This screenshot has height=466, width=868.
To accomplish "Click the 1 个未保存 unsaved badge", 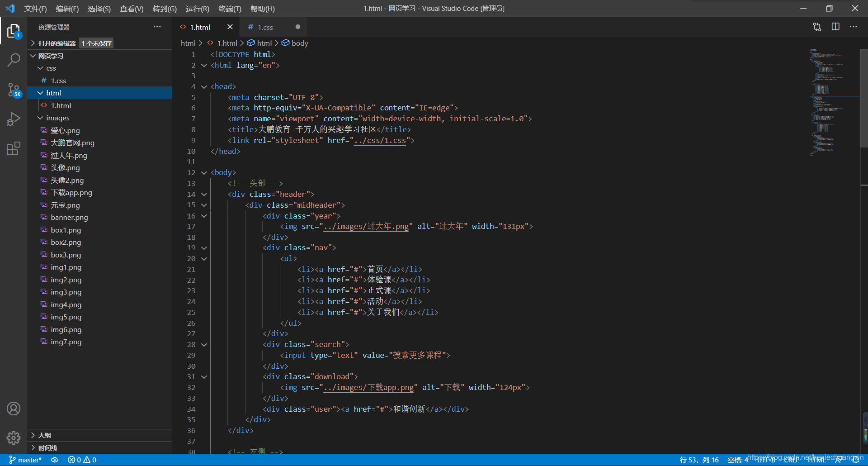I will pyautogui.click(x=96, y=43).
